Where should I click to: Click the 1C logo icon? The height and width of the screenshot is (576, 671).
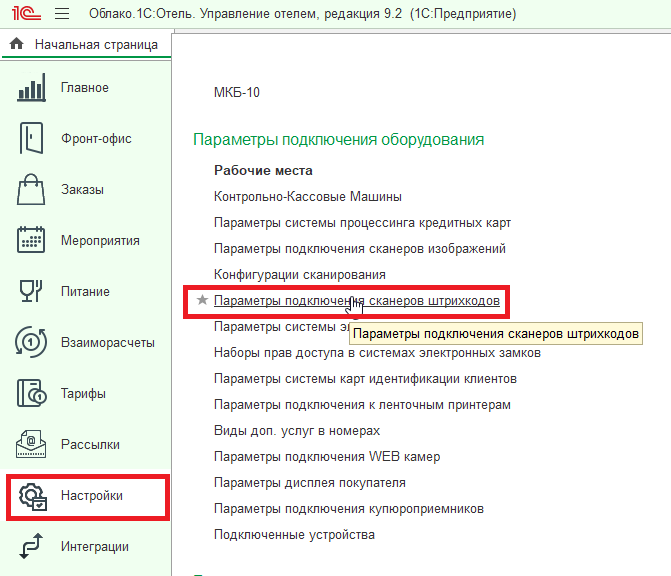[26, 14]
